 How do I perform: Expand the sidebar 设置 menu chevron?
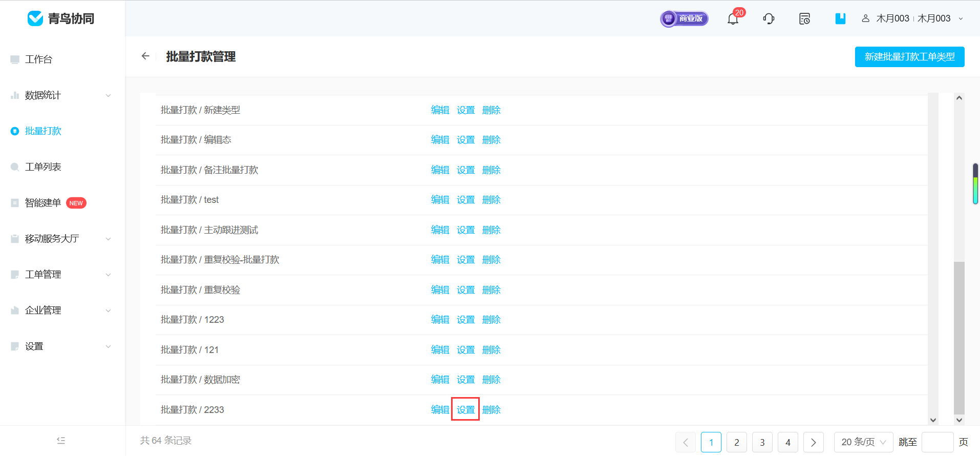108,346
